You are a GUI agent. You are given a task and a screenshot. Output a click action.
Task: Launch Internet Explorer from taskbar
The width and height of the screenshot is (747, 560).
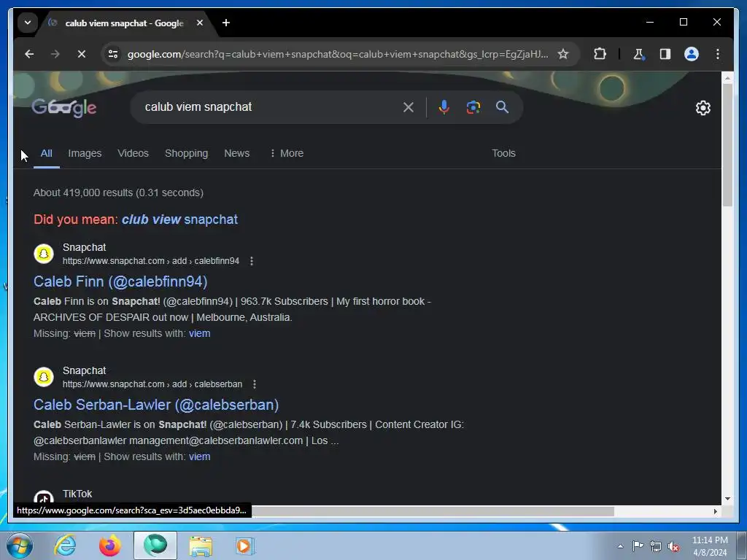(x=65, y=545)
